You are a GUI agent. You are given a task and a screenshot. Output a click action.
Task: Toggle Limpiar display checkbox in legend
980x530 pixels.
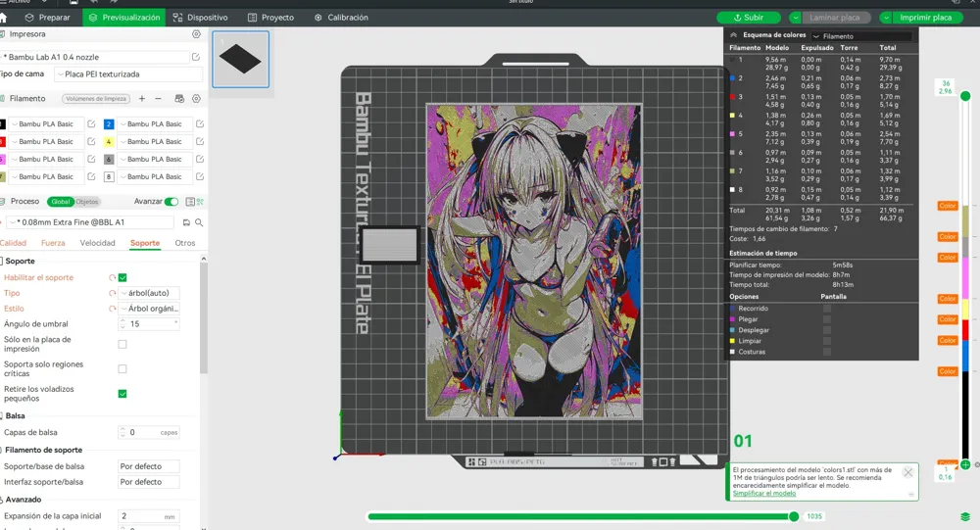point(827,341)
